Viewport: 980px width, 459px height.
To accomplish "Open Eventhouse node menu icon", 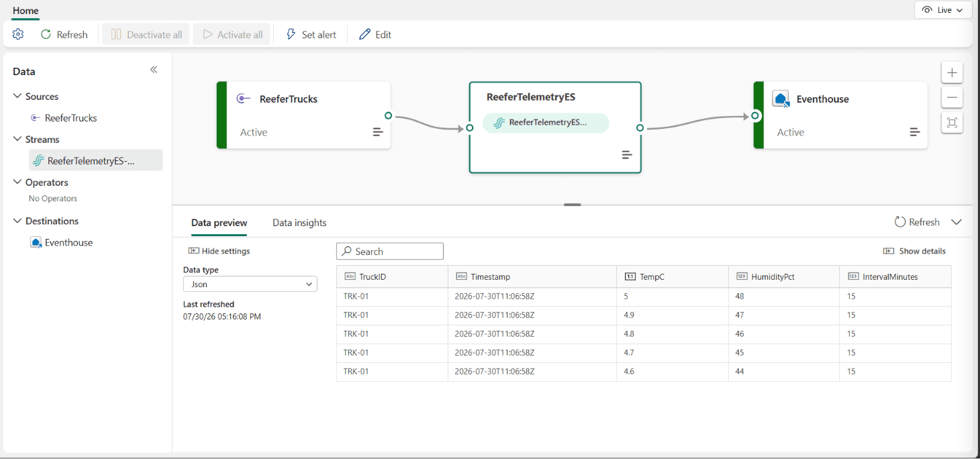I will tap(915, 132).
